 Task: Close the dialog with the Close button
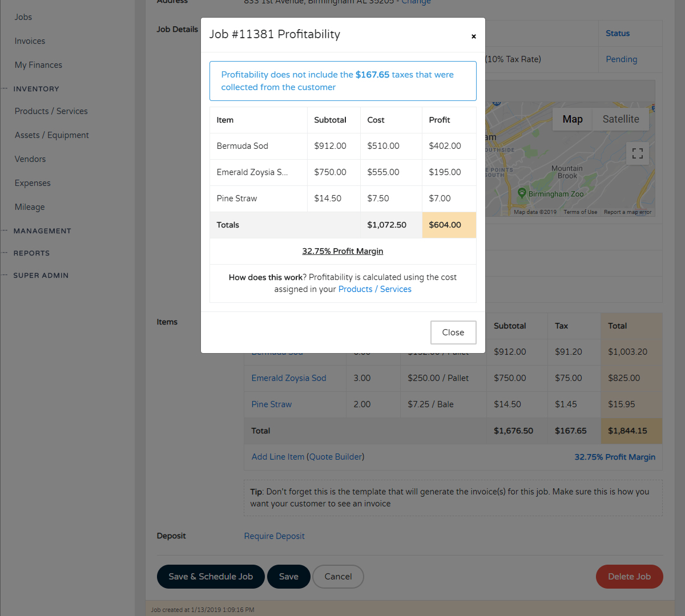click(x=453, y=333)
